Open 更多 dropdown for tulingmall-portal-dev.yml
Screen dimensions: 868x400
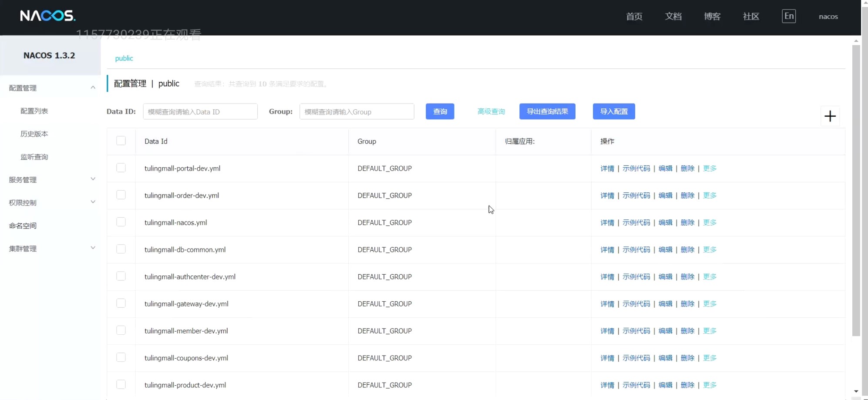710,168
